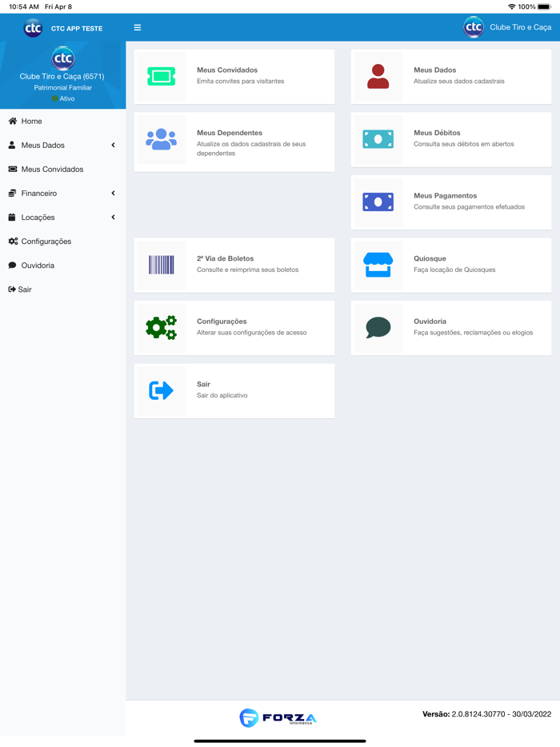Click the Meus Dependentes group icon
560x747 pixels.
pyautogui.click(x=161, y=139)
